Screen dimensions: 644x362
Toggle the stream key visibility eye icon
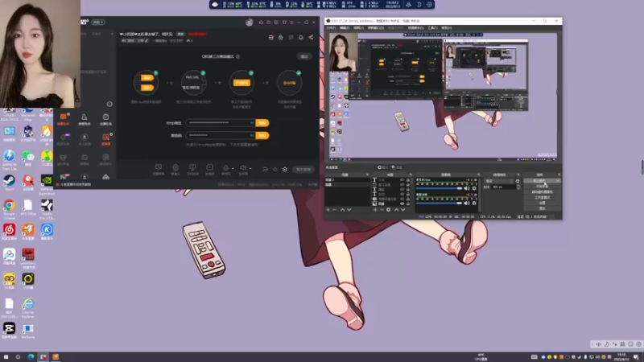252,135
